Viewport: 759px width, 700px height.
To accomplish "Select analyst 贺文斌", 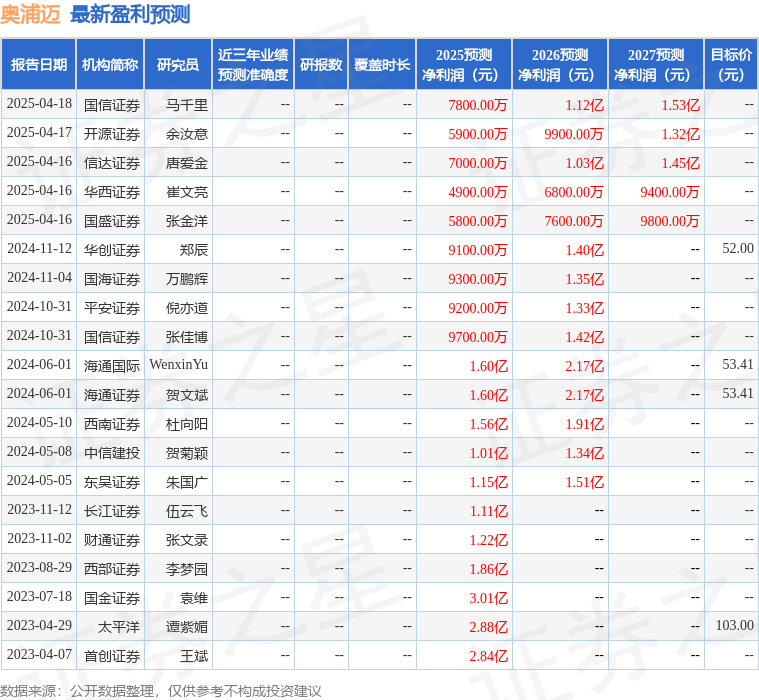I will [187, 395].
